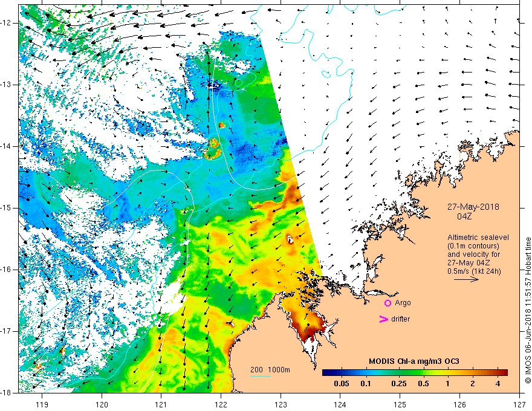This screenshot has width=532, height=411.
Task: Click the latitude axis label '-14'
Action: click(7, 146)
